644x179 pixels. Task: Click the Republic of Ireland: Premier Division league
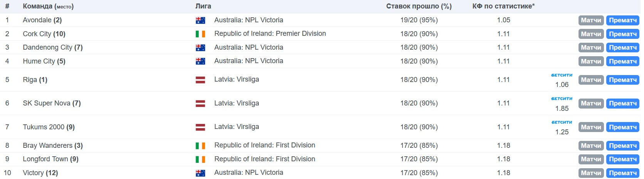tap(270, 33)
